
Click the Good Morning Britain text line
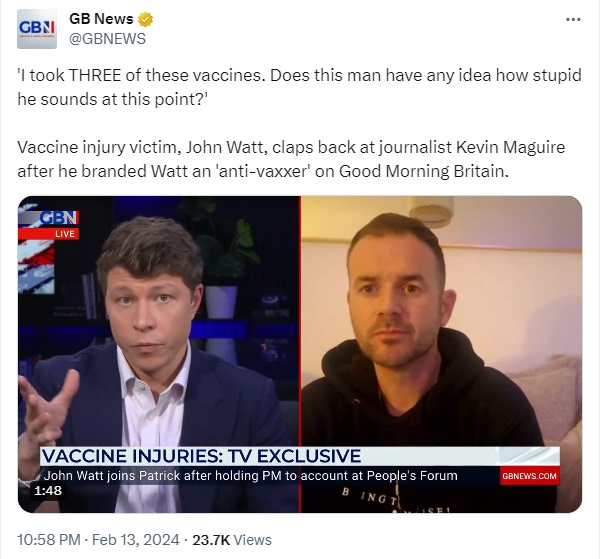coord(263,172)
